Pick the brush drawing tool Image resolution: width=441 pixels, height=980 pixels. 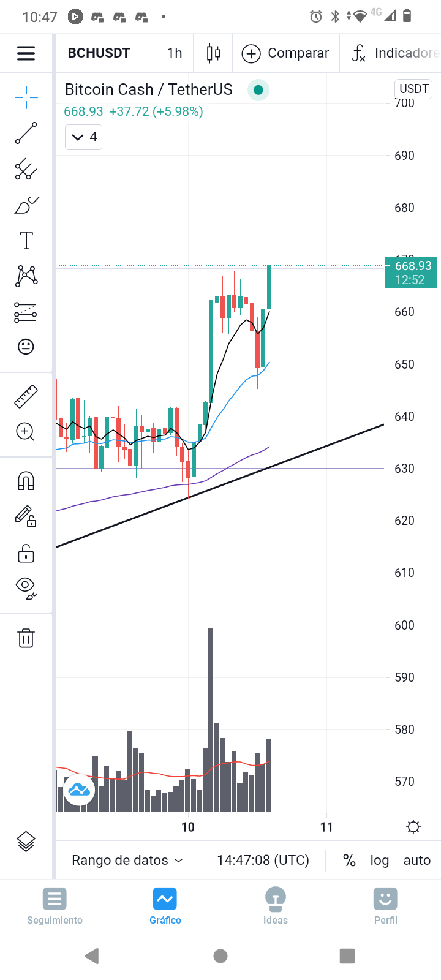pos(26,205)
